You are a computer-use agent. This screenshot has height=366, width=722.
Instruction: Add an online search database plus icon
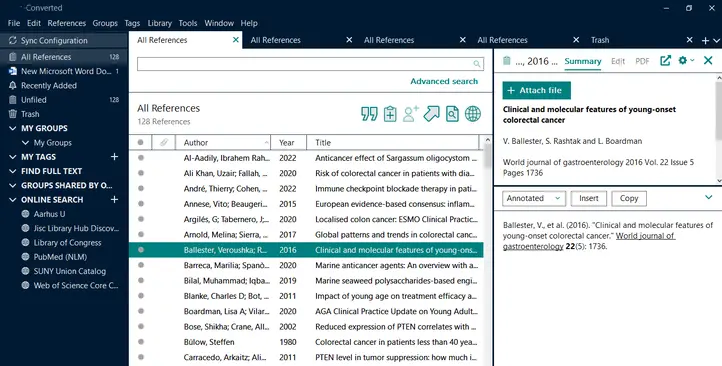tap(115, 200)
